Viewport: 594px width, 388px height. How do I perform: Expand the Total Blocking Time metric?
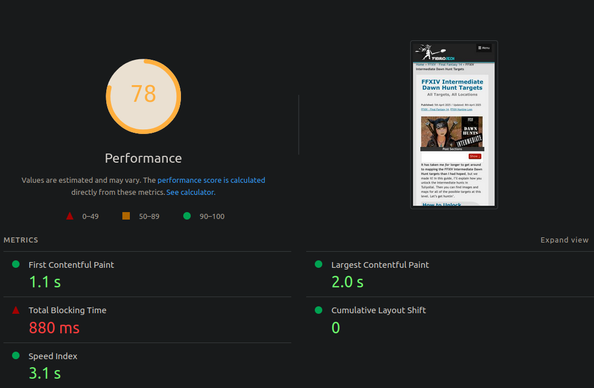[147, 320]
